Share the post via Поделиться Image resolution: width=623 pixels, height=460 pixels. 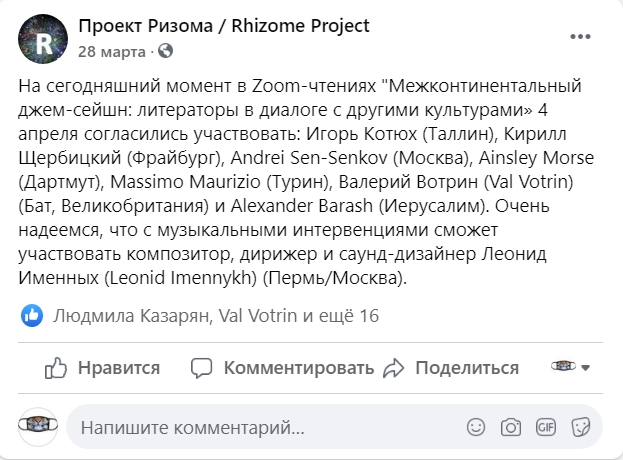click(451, 368)
